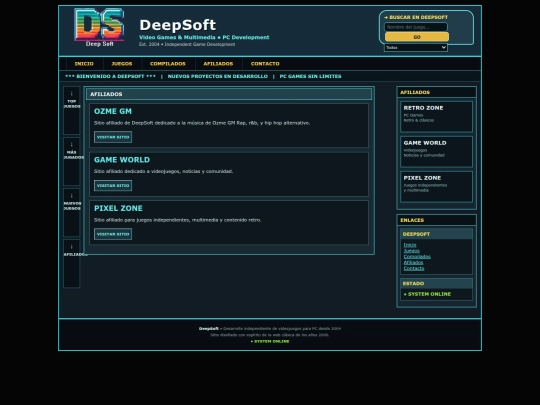Jump to NUEVOS JUEGOS in left sidebar

pos(72,212)
